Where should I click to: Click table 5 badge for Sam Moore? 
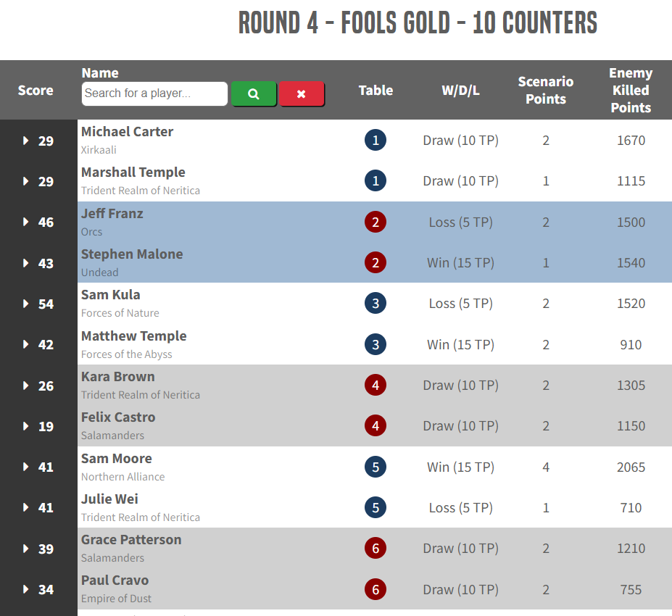coord(376,467)
